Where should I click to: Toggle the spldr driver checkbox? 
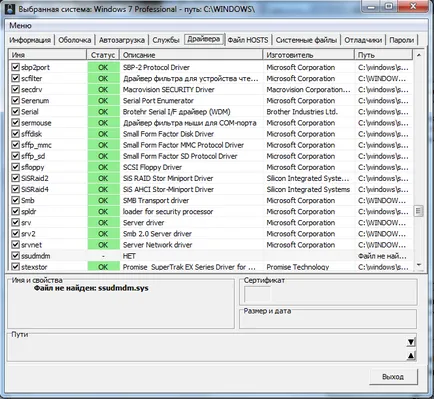tap(15, 211)
